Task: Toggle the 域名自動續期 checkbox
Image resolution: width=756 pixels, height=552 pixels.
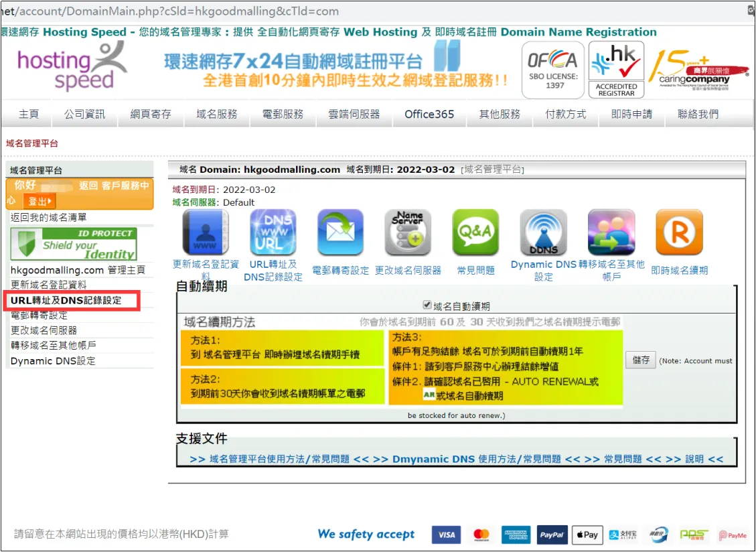Action: 427,305
